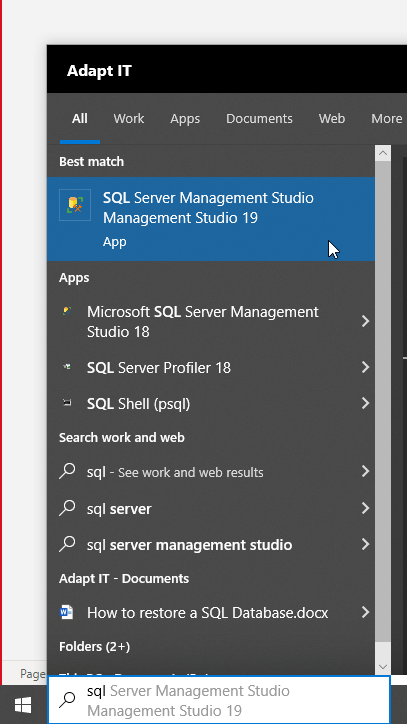Open 'How to restore a SQL Database.docx'
Image resolution: width=407 pixels, height=724 pixels.
pyautogui.click(x=211, y=613)
